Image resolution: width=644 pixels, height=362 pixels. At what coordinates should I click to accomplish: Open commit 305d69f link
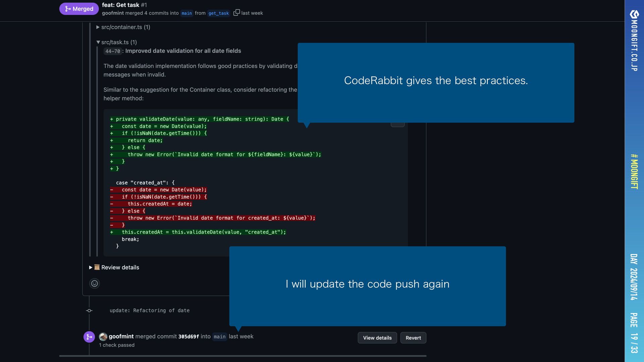coord(189,337)
